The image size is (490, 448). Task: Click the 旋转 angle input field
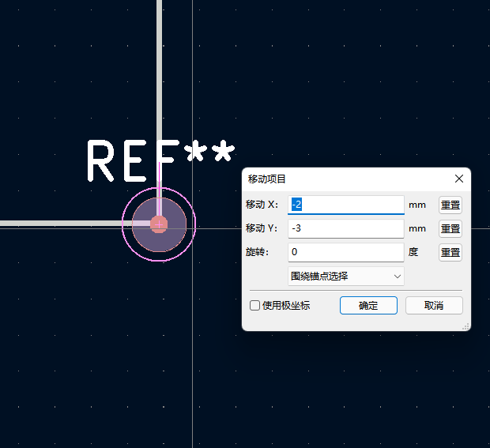pos(346,252)
